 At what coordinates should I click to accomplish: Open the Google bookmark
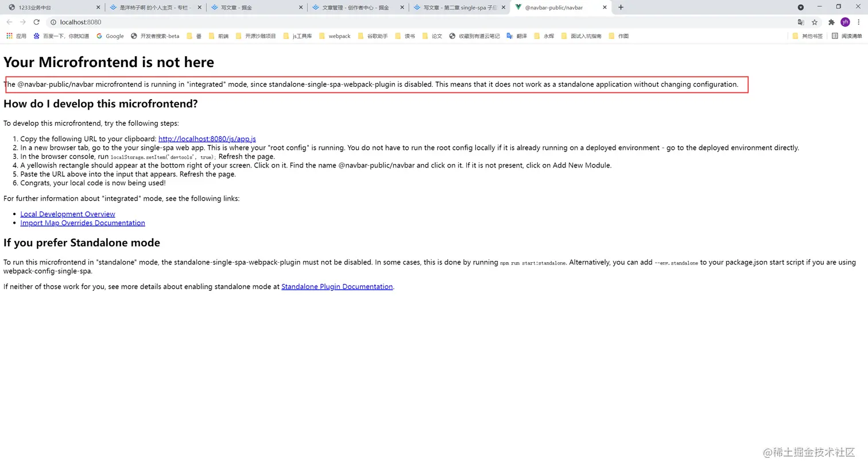click(x=110, y=36)
